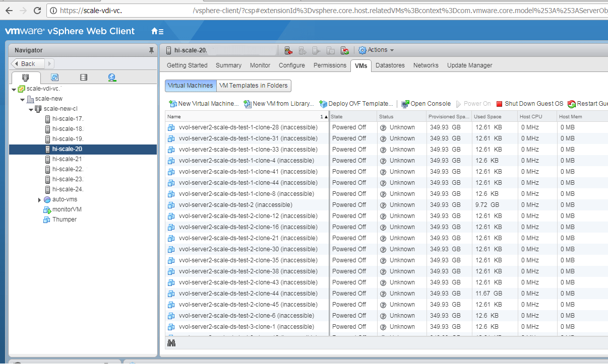This screenshot has width=608, height=364.
Task: Click VM icon for test-2-clone-44 row
Action: (171, 294)
